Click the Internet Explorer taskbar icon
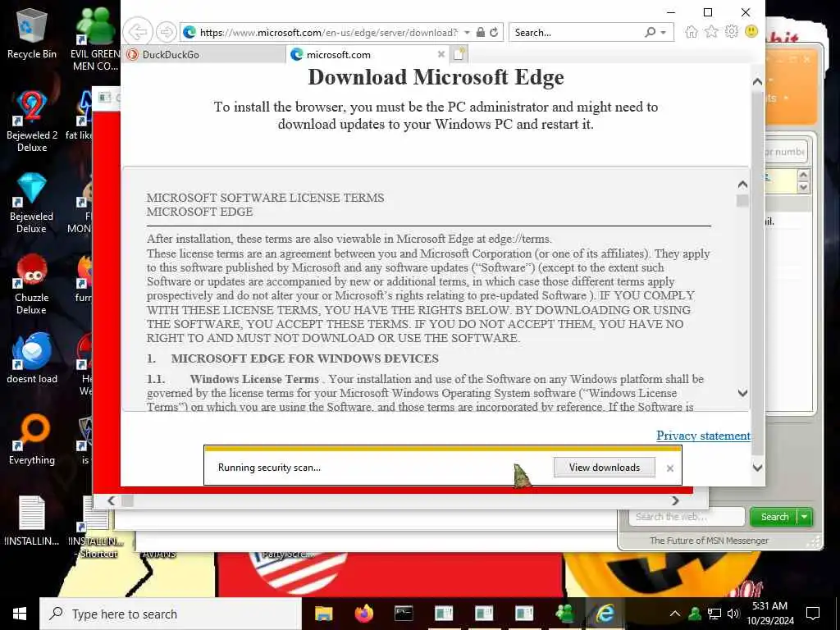 [605, 614]
